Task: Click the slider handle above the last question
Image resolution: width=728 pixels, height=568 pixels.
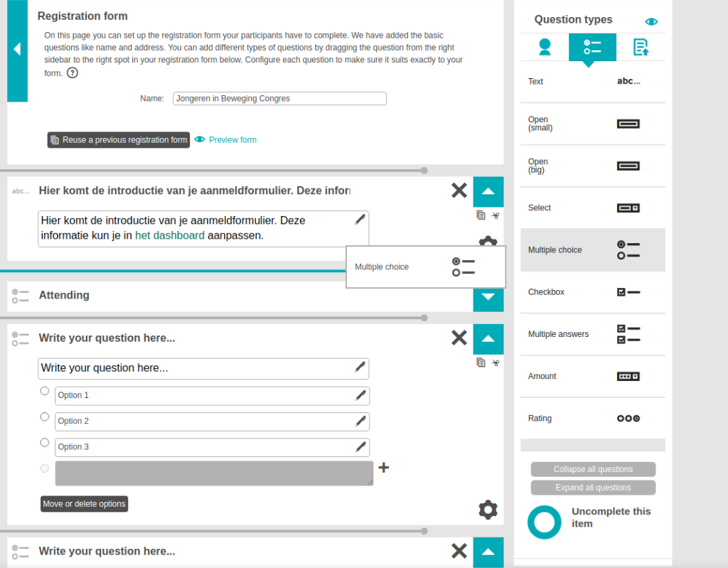Action: coord(424,531)
